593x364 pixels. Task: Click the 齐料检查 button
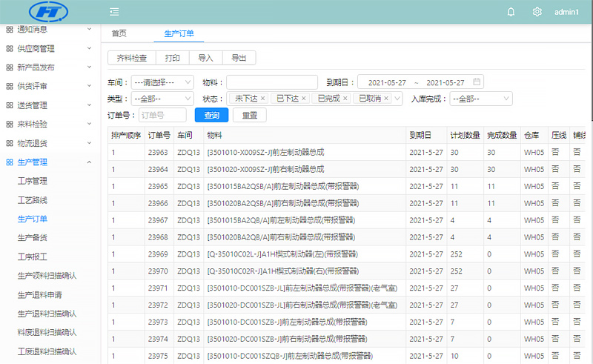[x=132, y=58]
